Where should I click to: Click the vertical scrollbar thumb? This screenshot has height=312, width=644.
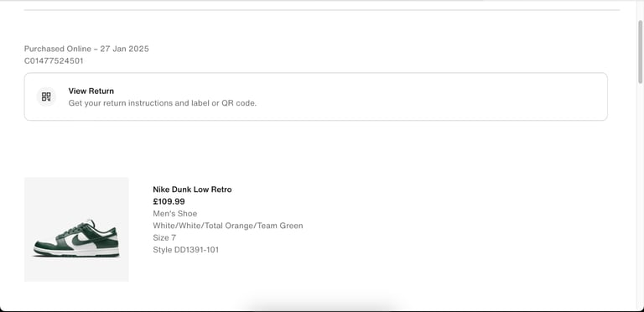click(641, 52)
